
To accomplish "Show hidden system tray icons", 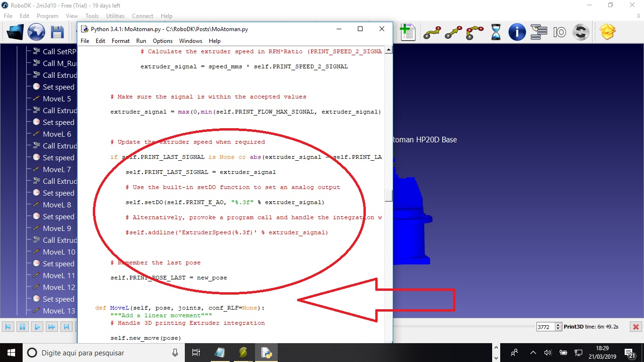I will coord(533,353).
